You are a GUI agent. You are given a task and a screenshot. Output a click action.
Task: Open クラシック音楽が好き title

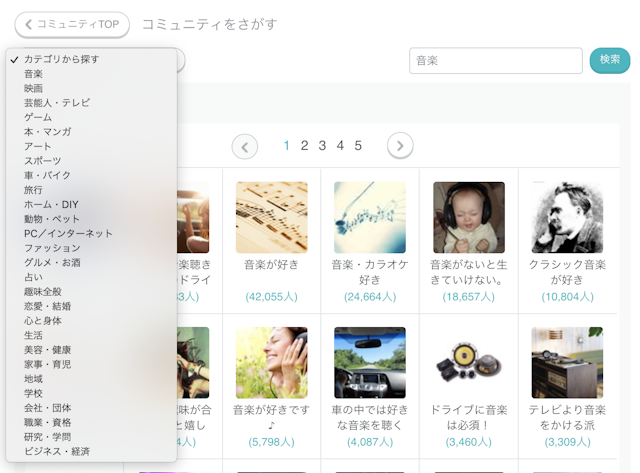coord(567,272)
